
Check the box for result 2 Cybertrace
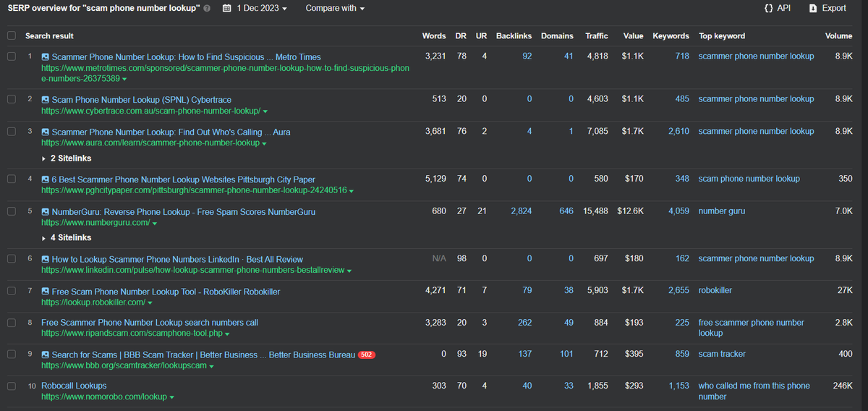pyautogui.click(x=12, y=99)
